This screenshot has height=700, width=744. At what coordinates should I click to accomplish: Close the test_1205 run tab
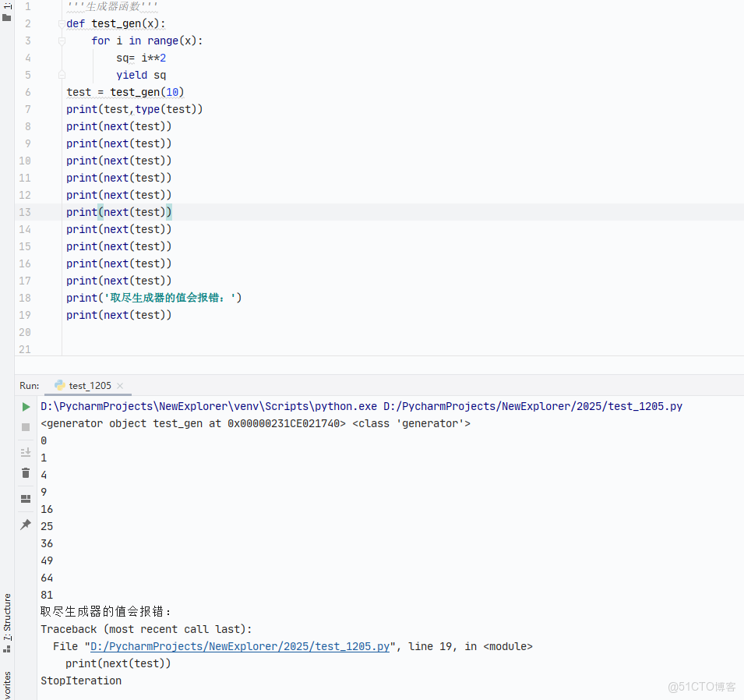[121, 386]
